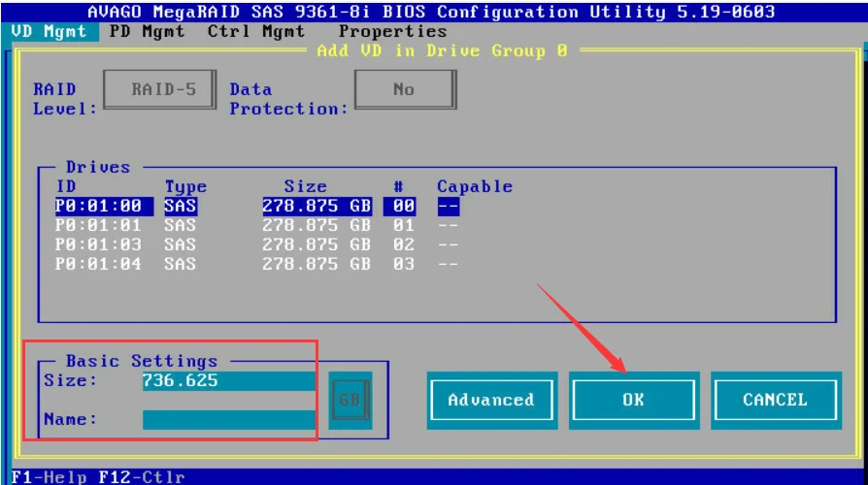Click the Type column header in Drives
Image resolution: width=868 pixels, height=485 pixels.
click(x=185, y=187)
